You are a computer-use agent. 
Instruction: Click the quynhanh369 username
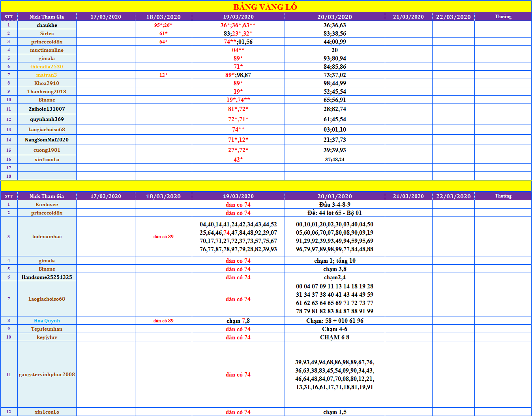(47, 119)
